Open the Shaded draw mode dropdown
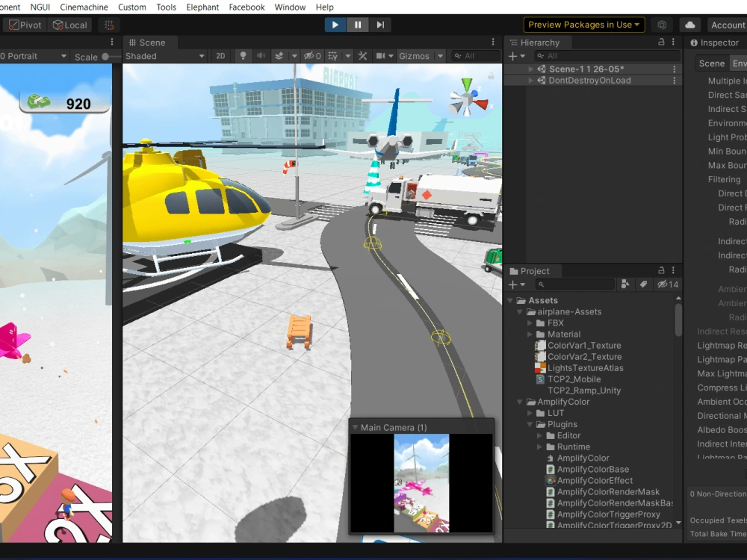Viewport: 747px width, 560px height. (x=166, y=56)
